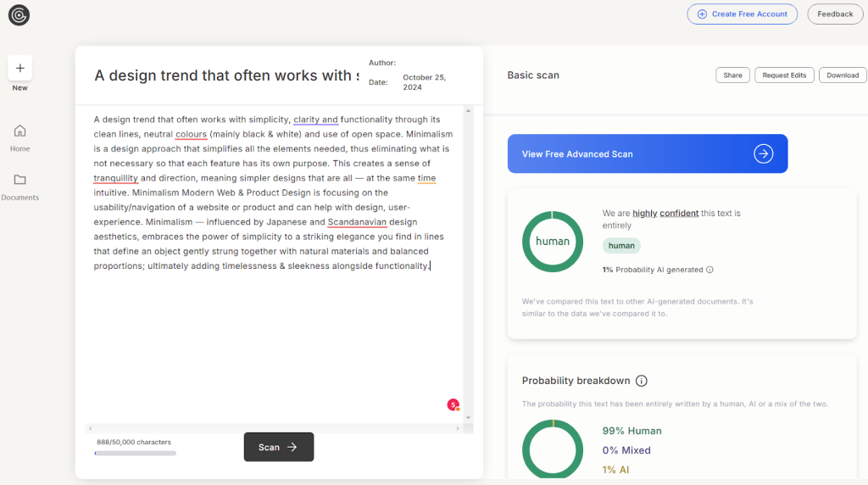The image size is (868, 485).
Task: Click Request Edits button
Action: tap(784, 75)
